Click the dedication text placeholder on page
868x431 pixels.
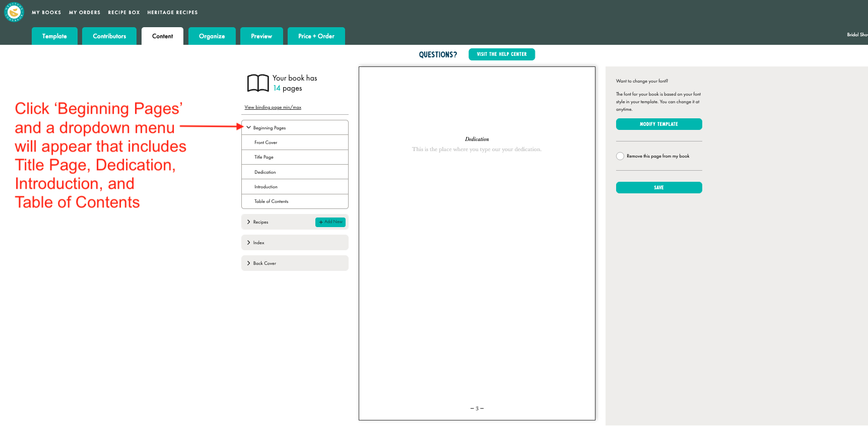click(477, 150)
